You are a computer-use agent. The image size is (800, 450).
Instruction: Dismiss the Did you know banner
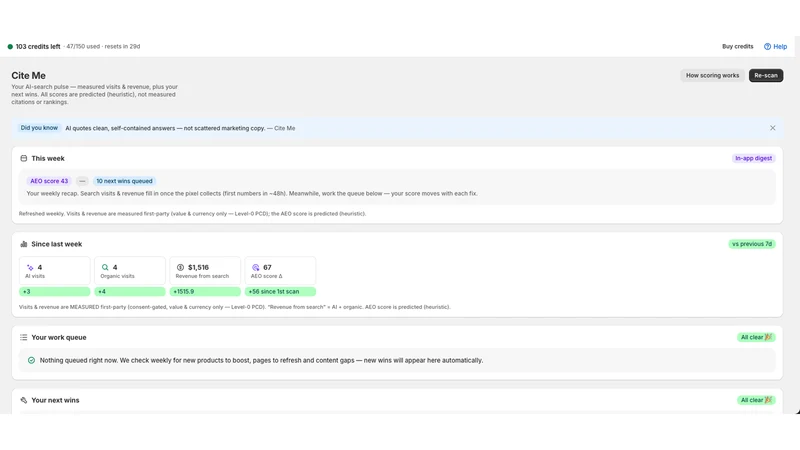coord(772,128)
